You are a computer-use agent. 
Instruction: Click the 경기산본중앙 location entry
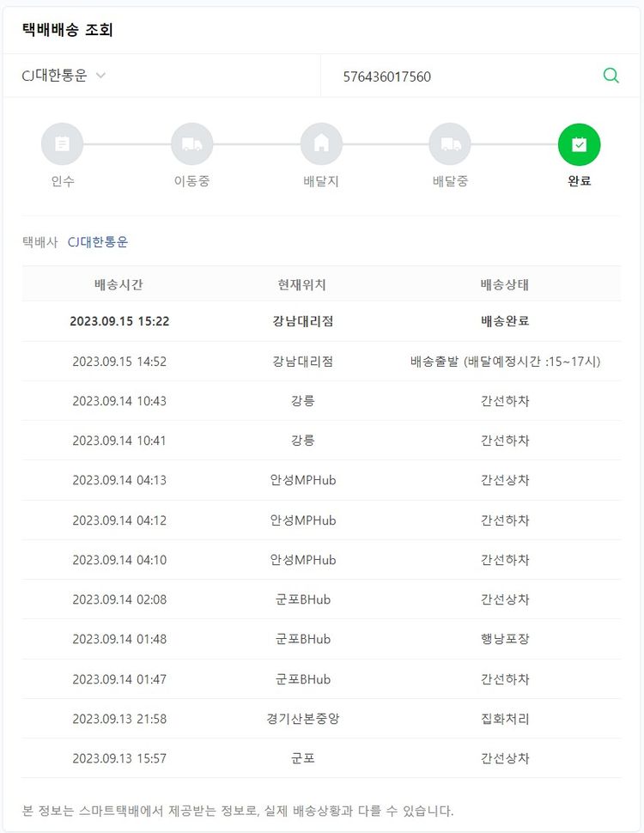(302, 719)
